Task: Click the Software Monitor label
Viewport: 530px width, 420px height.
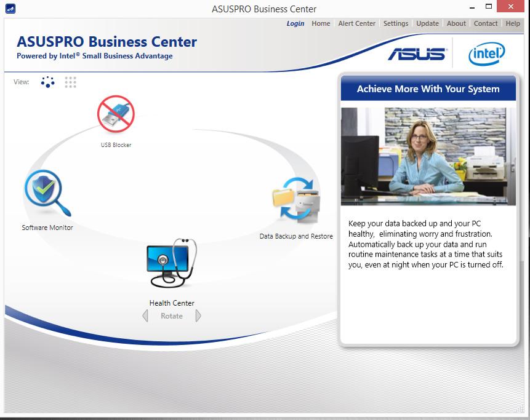Action: (47, 228)
